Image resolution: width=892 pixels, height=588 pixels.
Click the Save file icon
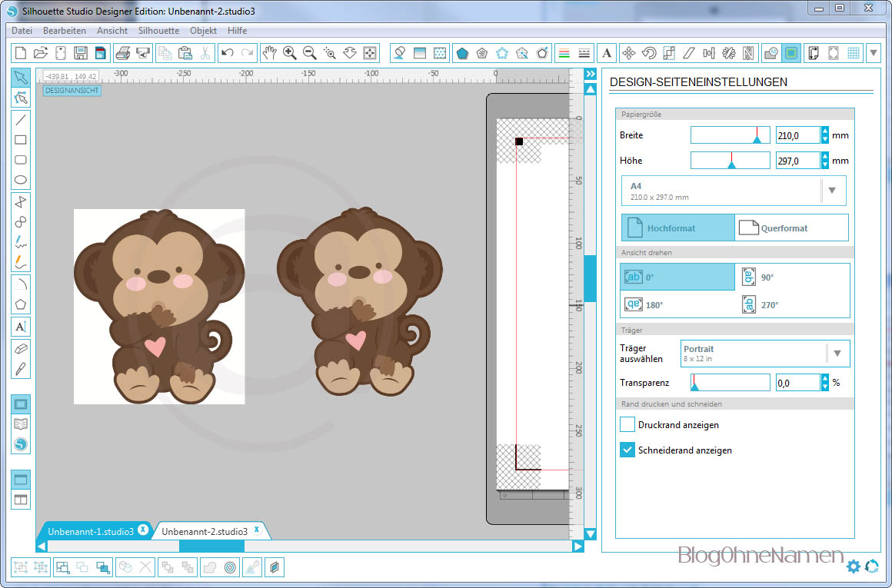pos(80,53)
